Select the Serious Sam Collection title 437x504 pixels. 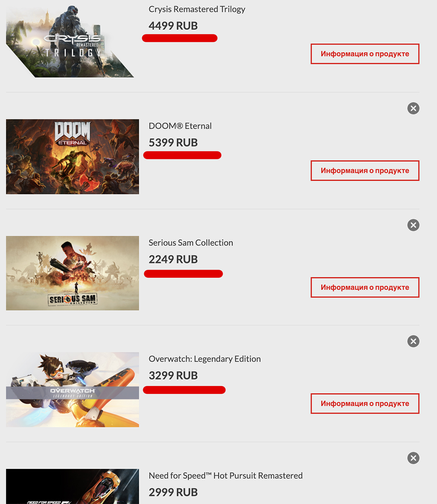(191, 243)
